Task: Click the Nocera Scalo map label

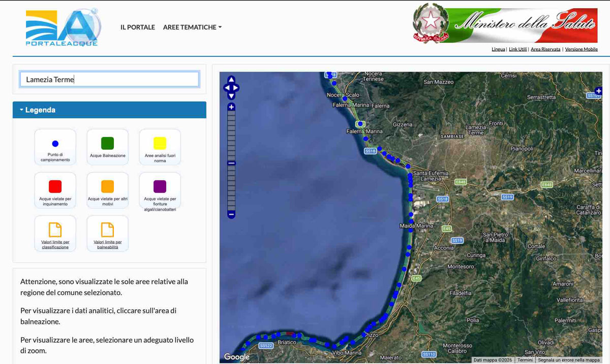Action: coord(343,95)
